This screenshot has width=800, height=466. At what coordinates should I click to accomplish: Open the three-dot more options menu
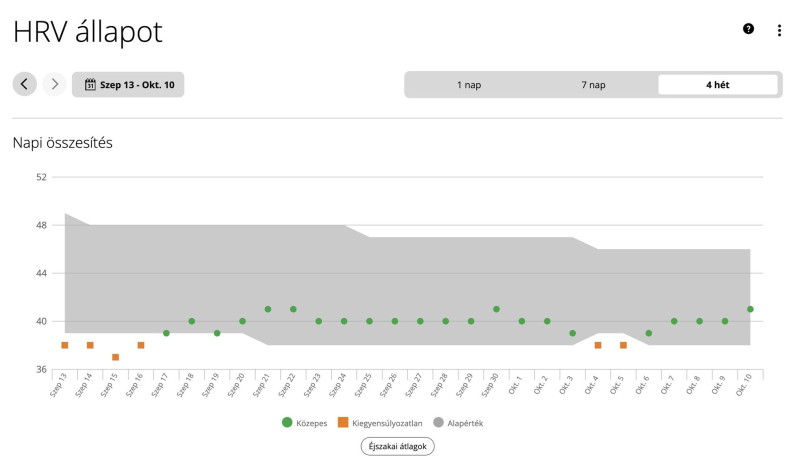tap(779, 30)
